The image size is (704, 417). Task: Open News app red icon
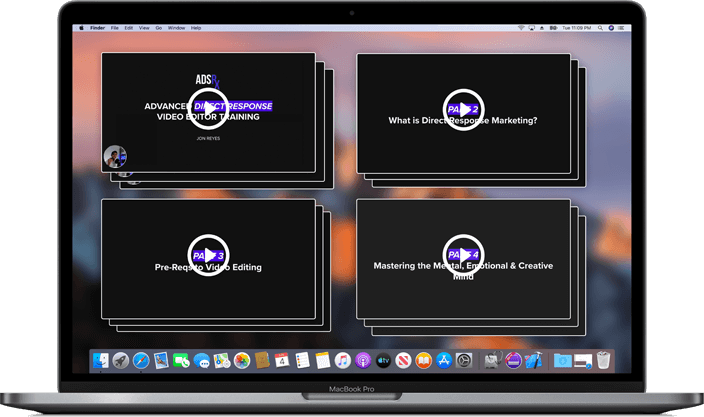403,360
